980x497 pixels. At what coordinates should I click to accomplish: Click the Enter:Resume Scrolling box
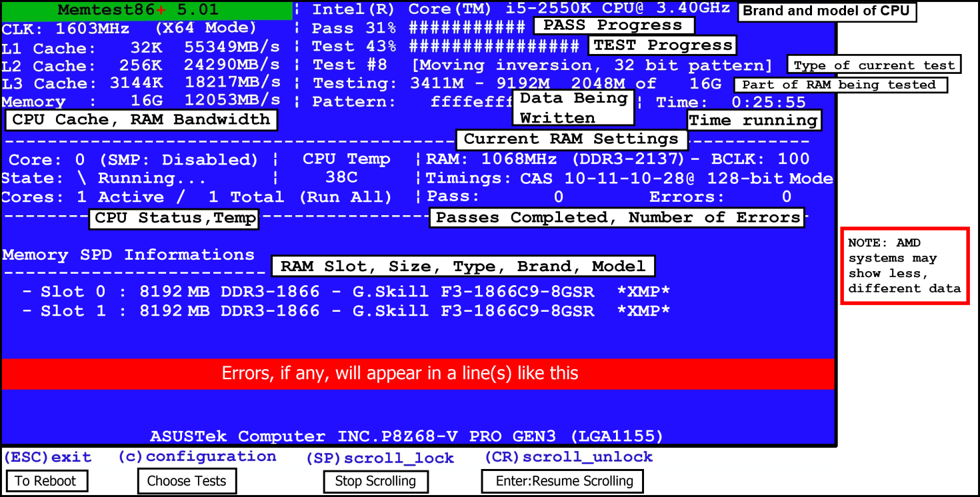coord(563,481)
